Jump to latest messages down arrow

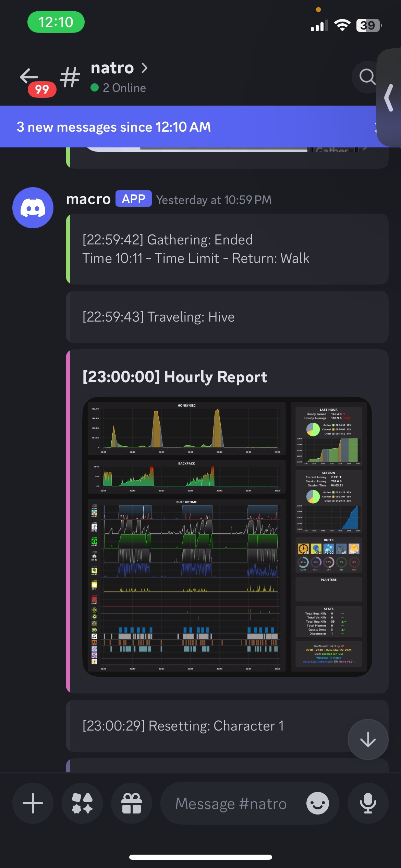pos(368,739)
